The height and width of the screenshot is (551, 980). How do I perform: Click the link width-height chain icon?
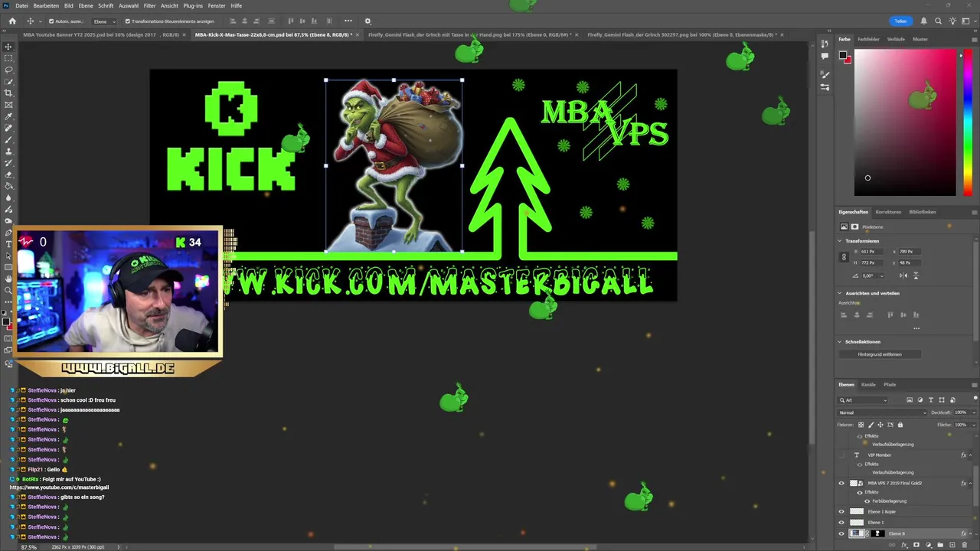click(x=844, y=257)
